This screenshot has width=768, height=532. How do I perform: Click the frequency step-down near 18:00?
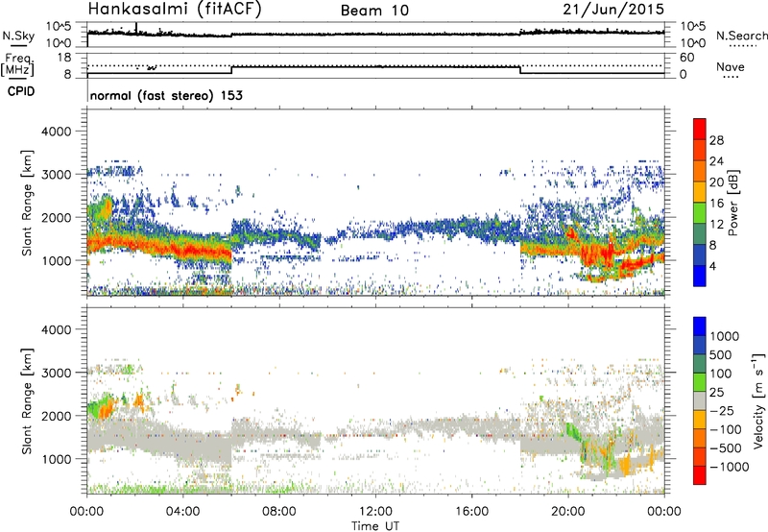(x=520, y=70)
